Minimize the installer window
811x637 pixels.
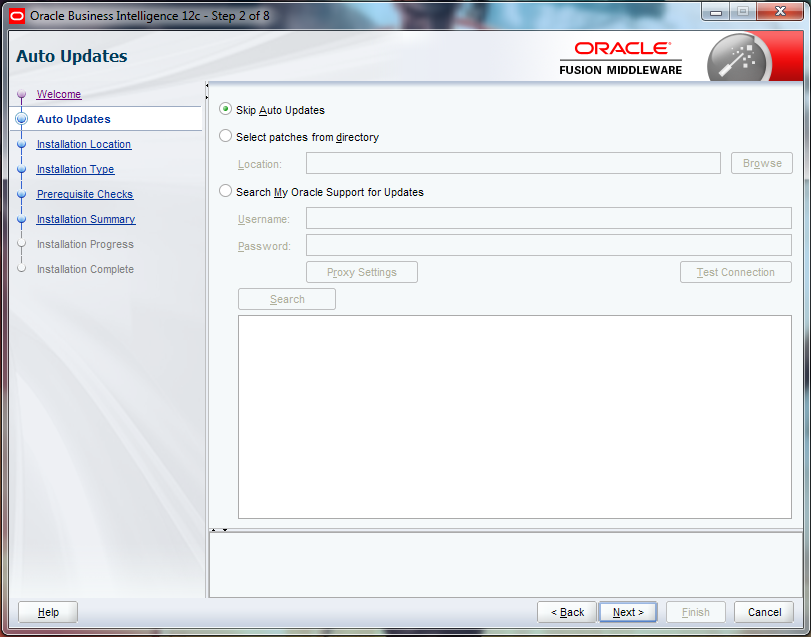716,11
